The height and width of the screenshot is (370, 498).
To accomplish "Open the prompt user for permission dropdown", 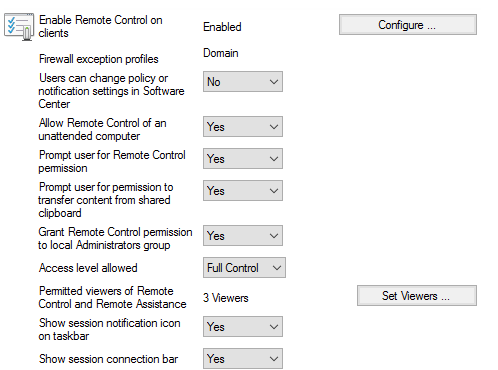I will pos(243,159).
